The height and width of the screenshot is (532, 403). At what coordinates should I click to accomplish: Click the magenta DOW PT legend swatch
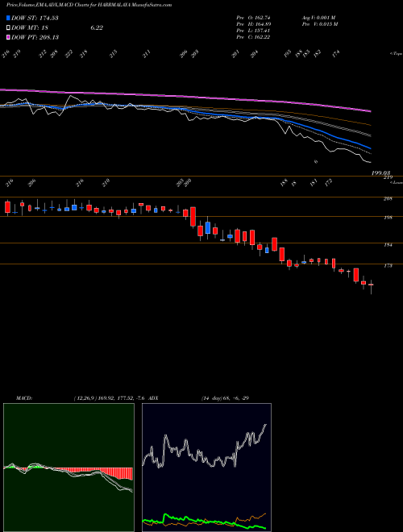tap(8, 37)
